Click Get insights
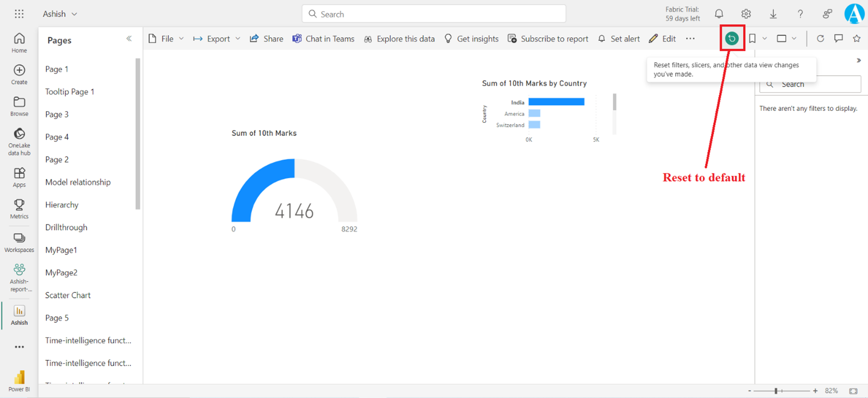This screenshot has width=868, height=398. 471,39
